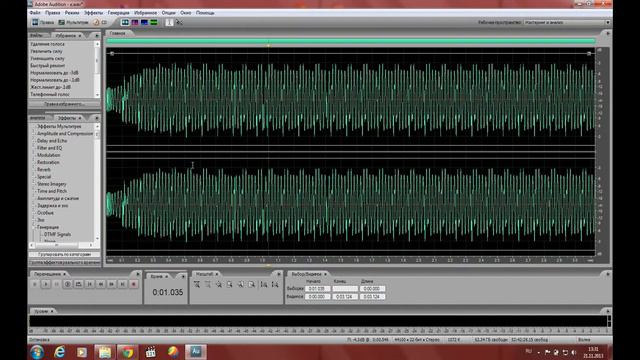Click Zoom In Horizontally icon in Масштаб panel
The image size is (640, 360).
197,284
